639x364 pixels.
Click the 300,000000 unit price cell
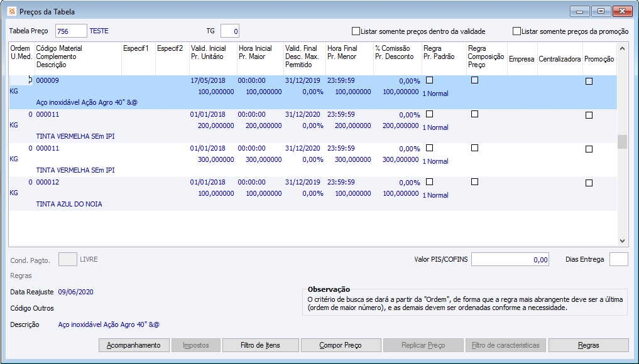(216, 159)
